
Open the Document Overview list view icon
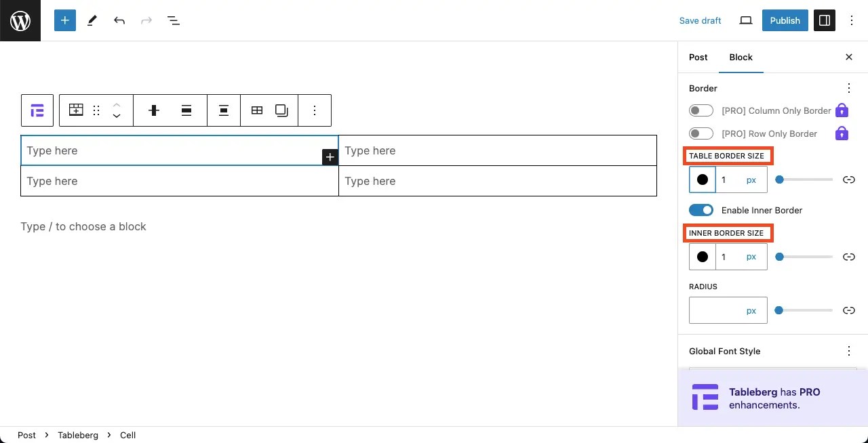pos(174,20)
